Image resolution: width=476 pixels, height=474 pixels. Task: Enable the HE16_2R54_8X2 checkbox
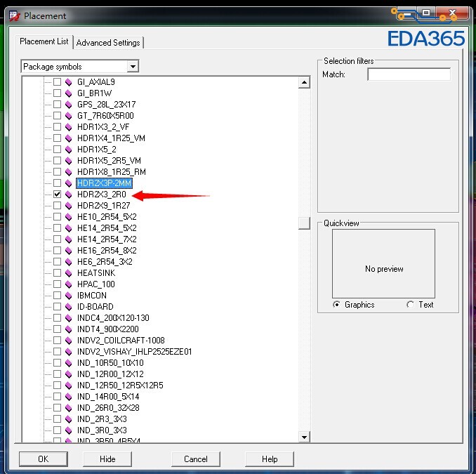point(57,251)
